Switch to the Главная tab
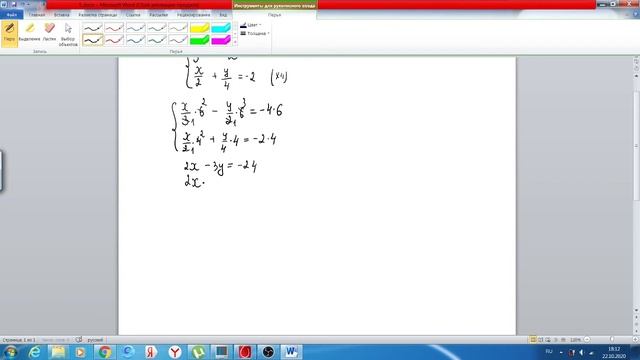640x360 pixels. click(x=37, y=15)
